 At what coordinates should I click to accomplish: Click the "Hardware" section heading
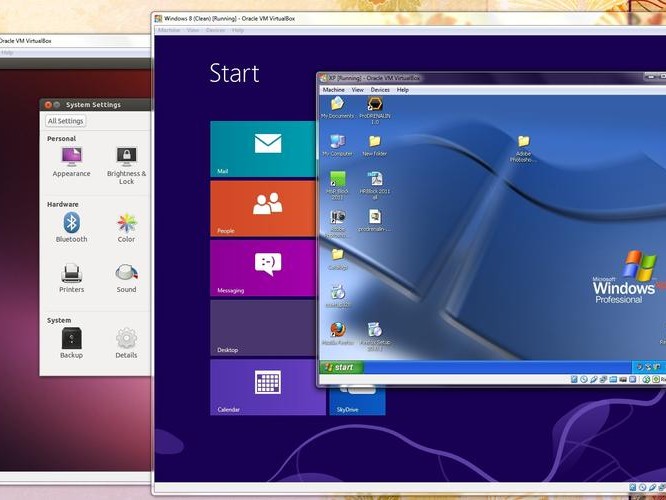62,204
